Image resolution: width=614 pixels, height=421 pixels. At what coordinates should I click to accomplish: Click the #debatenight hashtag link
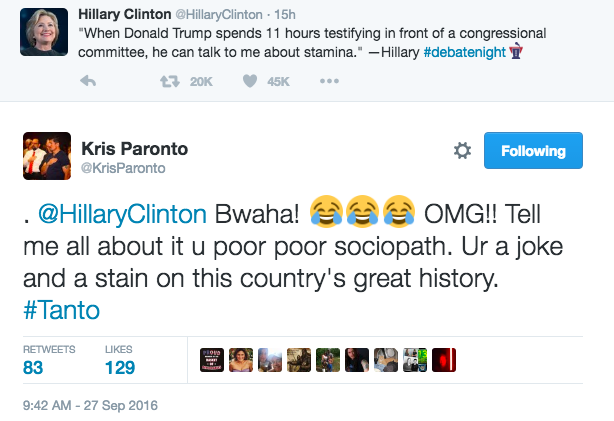465,52
